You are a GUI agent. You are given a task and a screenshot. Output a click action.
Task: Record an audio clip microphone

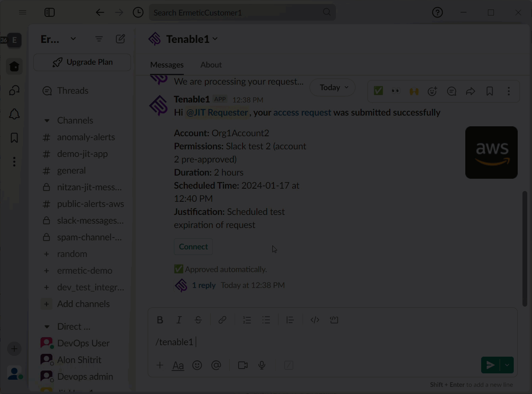click(x=262, y=365)
